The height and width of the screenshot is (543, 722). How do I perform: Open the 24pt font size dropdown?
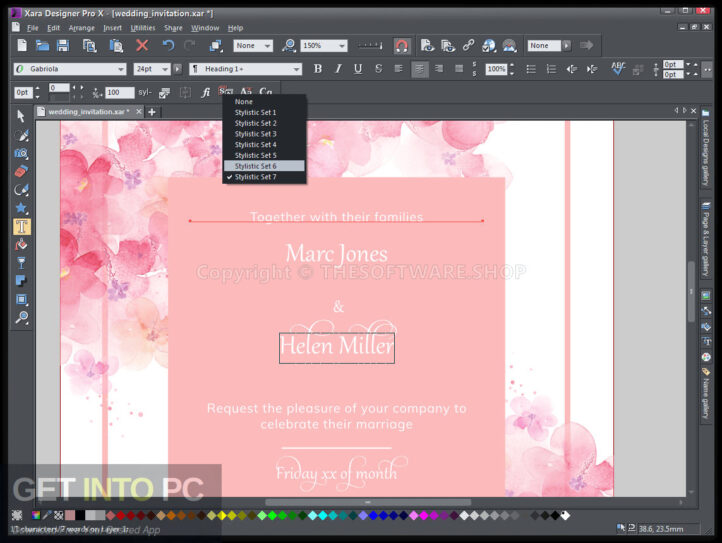pos(165,69)
